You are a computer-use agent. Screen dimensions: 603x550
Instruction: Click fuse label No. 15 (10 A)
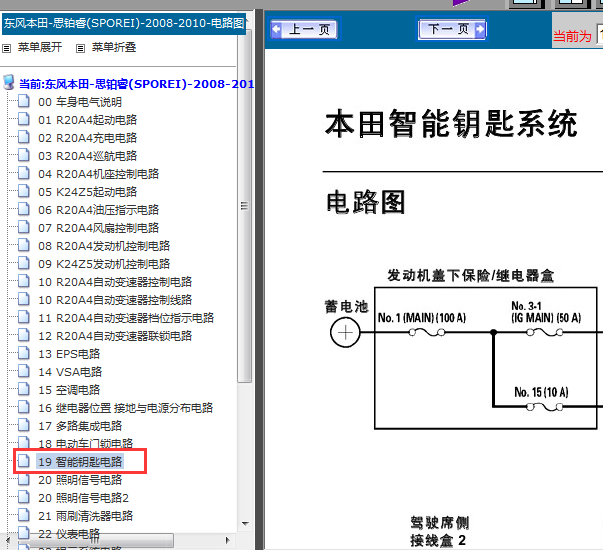pyautogui.click(x=541, y=392)
